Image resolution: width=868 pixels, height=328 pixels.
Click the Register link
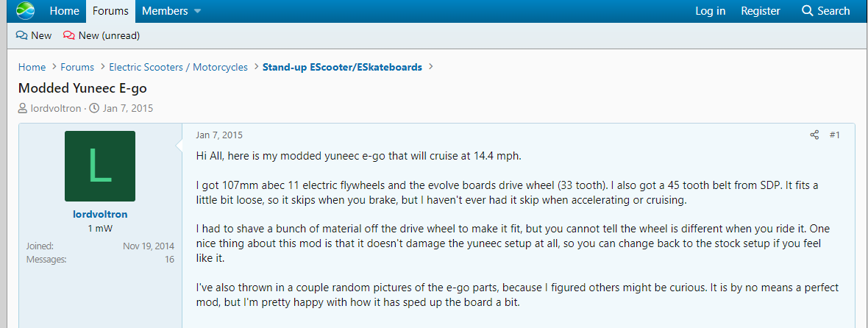[x=761, y=11]
